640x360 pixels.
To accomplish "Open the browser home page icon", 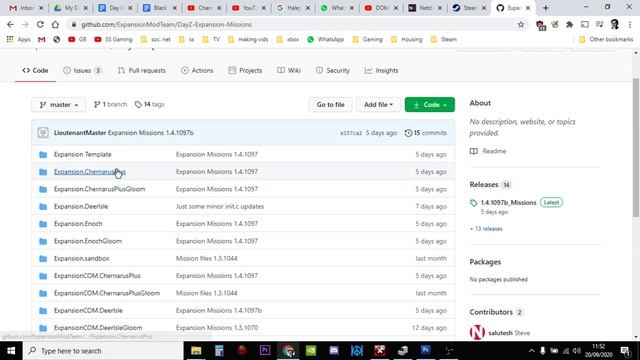I will 55,24.
